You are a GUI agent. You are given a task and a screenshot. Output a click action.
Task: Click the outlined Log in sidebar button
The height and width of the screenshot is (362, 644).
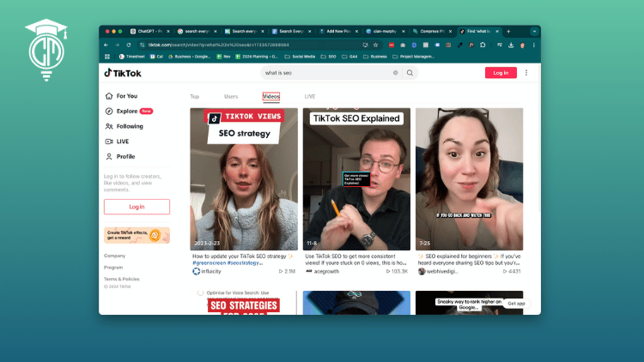[137, 207]
